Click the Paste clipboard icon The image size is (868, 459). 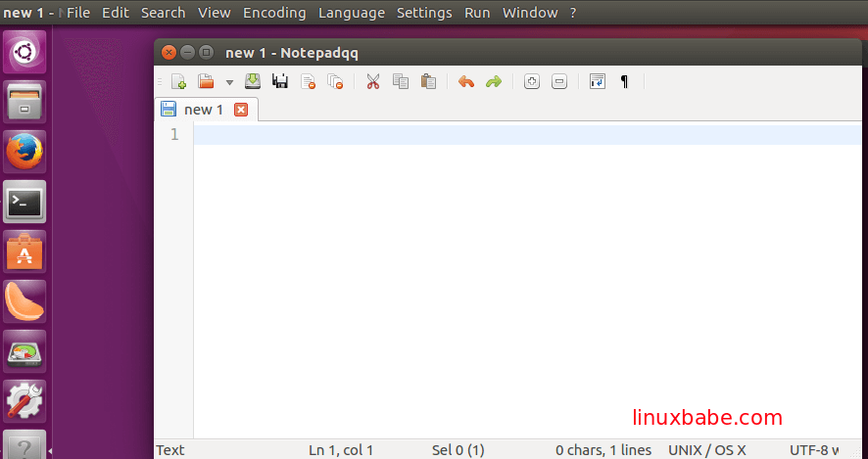(428, 82)
